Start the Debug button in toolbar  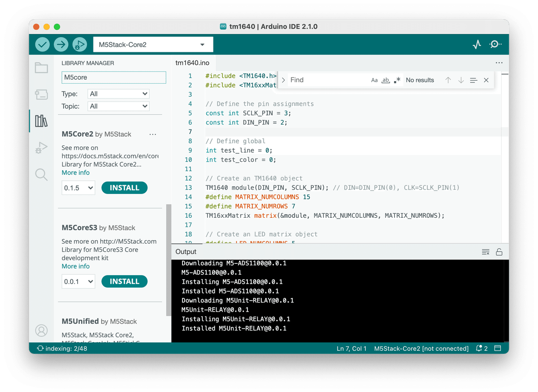79,44
